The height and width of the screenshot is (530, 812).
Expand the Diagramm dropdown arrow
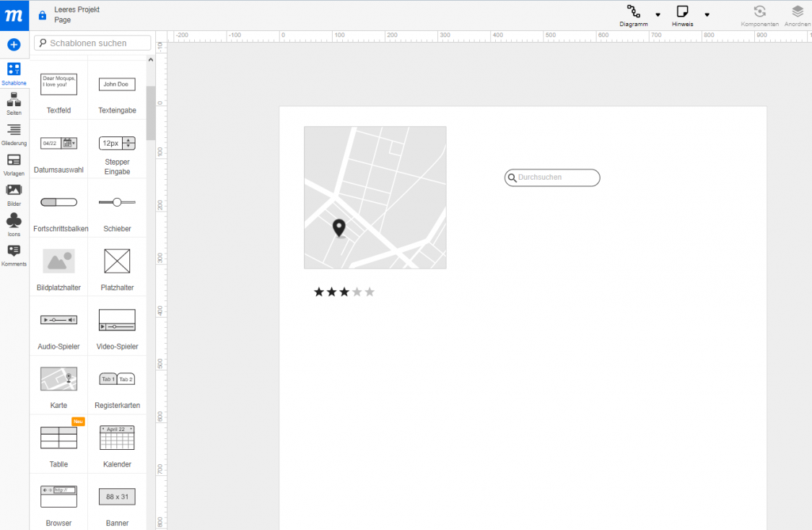click(x=657, y=14)
